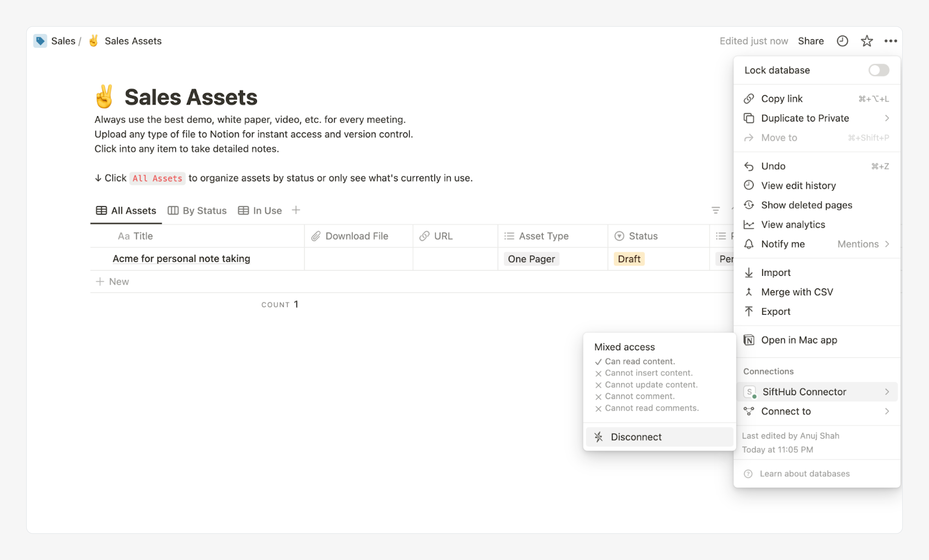The image size is (929, 560).
Task: Add a new view with plus icon
Action: tap(296, 210)
